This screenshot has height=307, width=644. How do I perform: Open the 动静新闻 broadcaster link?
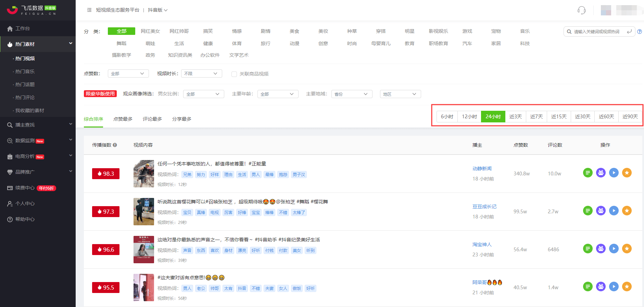482,169
